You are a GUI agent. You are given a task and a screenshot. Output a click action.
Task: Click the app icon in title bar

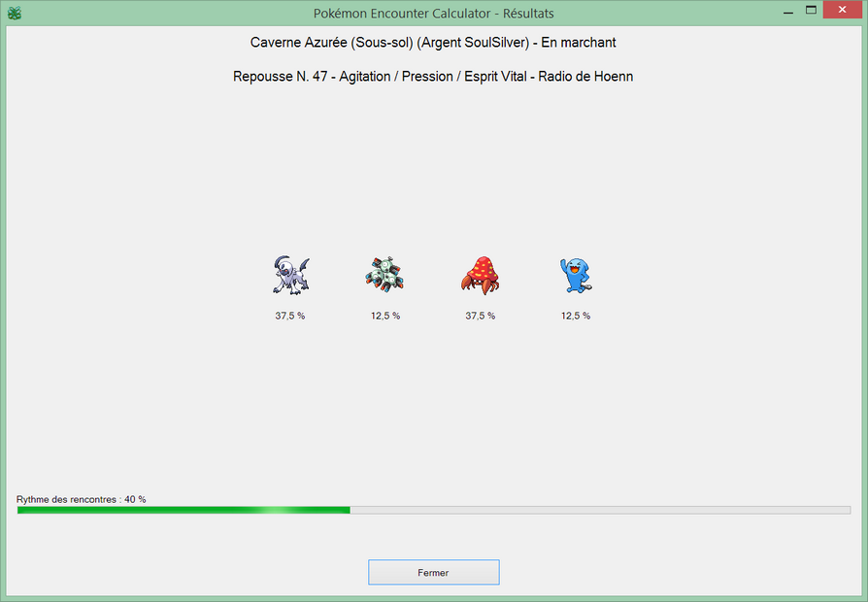[15, 14]
